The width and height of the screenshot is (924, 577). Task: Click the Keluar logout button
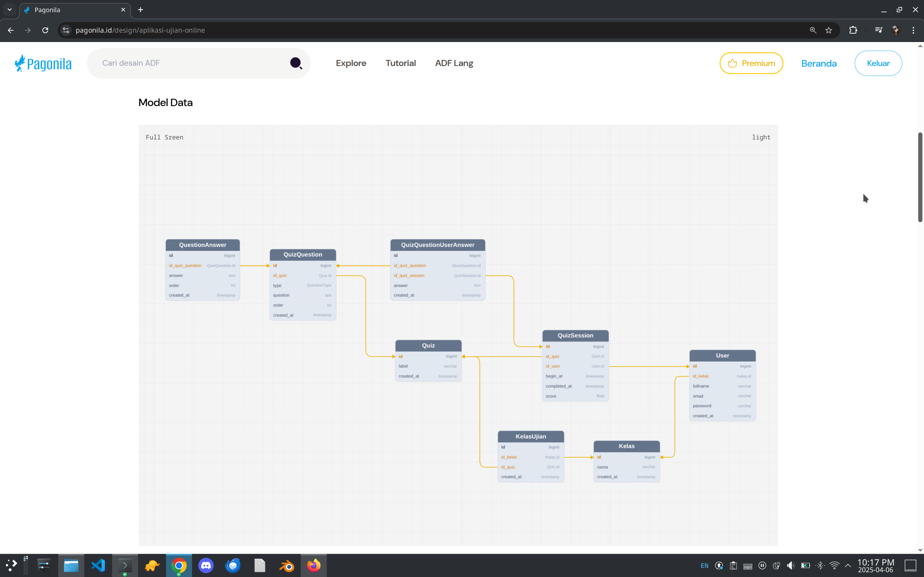[878, 63]
